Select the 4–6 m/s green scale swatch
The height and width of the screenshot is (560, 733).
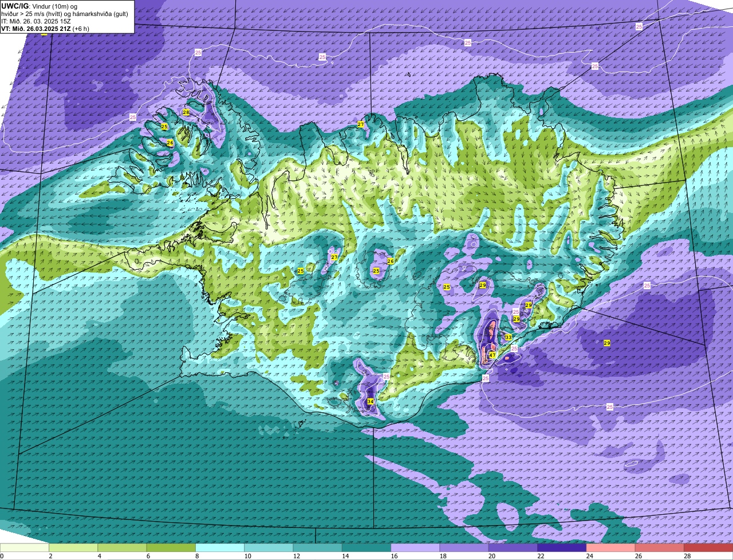(122, 547)
